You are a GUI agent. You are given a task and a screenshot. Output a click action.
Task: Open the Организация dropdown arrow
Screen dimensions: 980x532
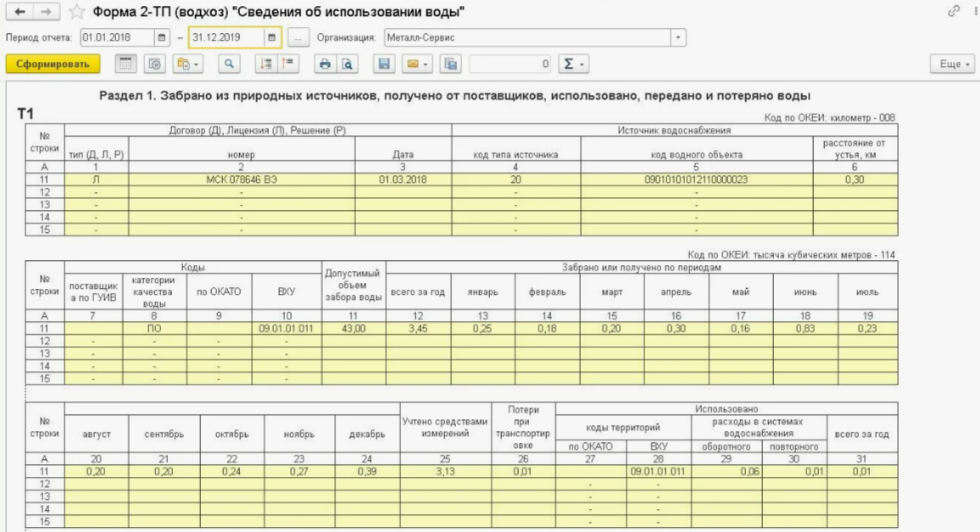[x=678, y=37]
